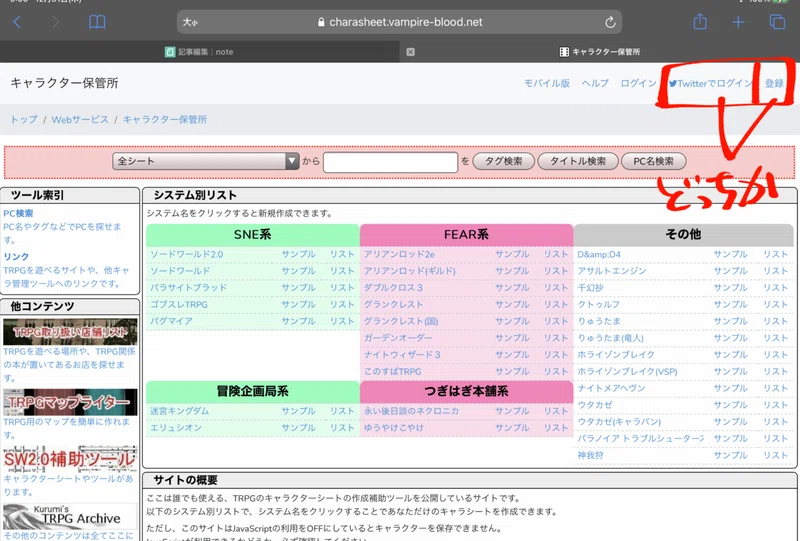Viewport: 800px width, 541px height.
Task: Open リスト for りゅうたま
Action: pos(776,321)
